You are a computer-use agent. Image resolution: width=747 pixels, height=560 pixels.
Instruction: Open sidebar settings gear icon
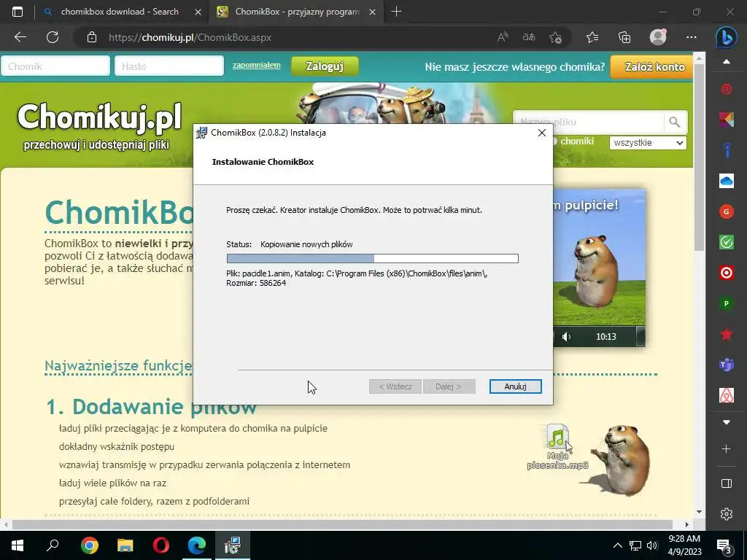pyautogui.click(x=726, y=514)
